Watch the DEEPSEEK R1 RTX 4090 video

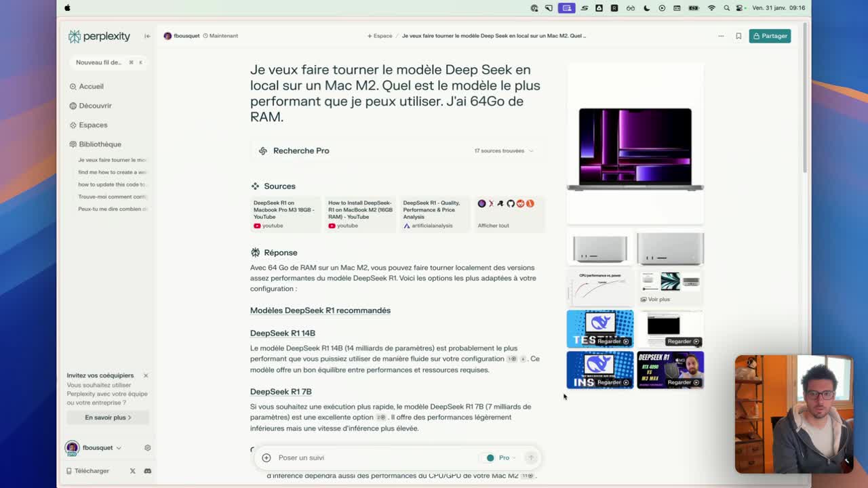point(670,369)
